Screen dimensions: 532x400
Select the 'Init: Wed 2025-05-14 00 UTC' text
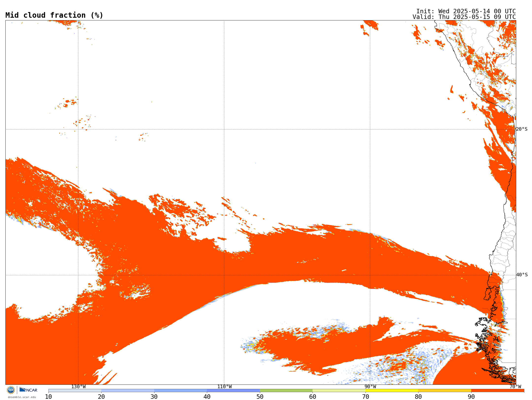point(466,11)
